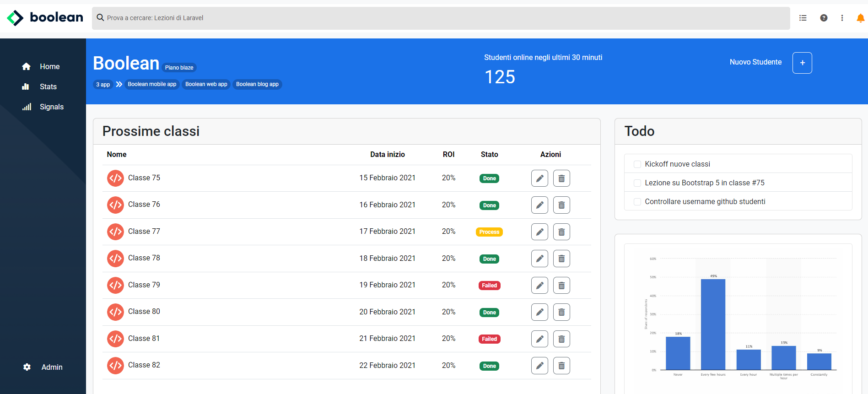Viewport: 868px width, 394px height.
Task: Click the Nuovo Studente label
Action: pyautogui.click(x=755, y=62)
